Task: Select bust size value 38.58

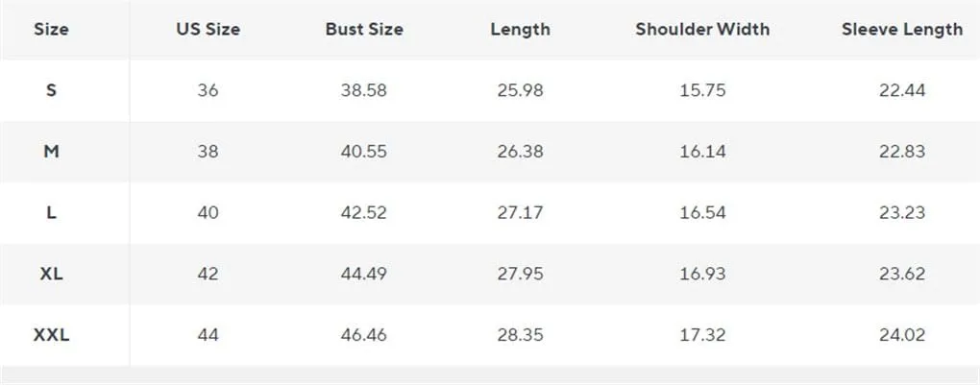Action: click(363, 90)
